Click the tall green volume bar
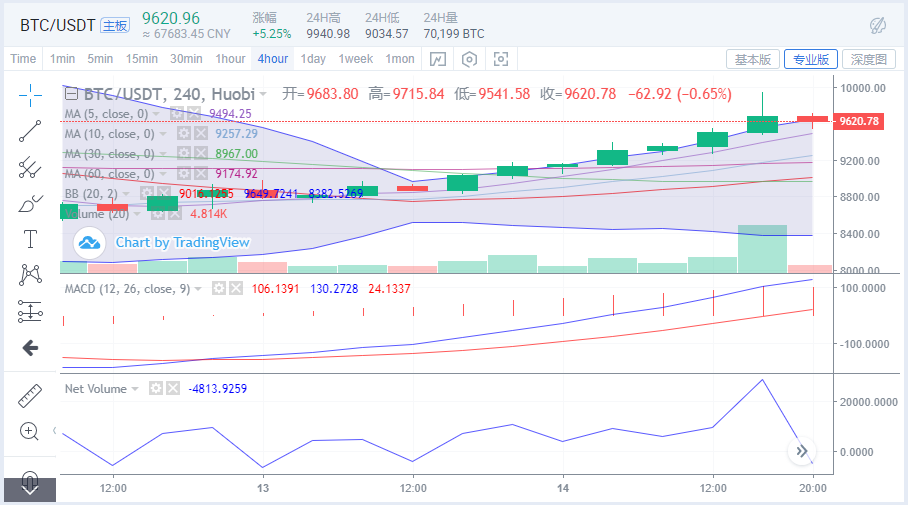 coord(762,248)
